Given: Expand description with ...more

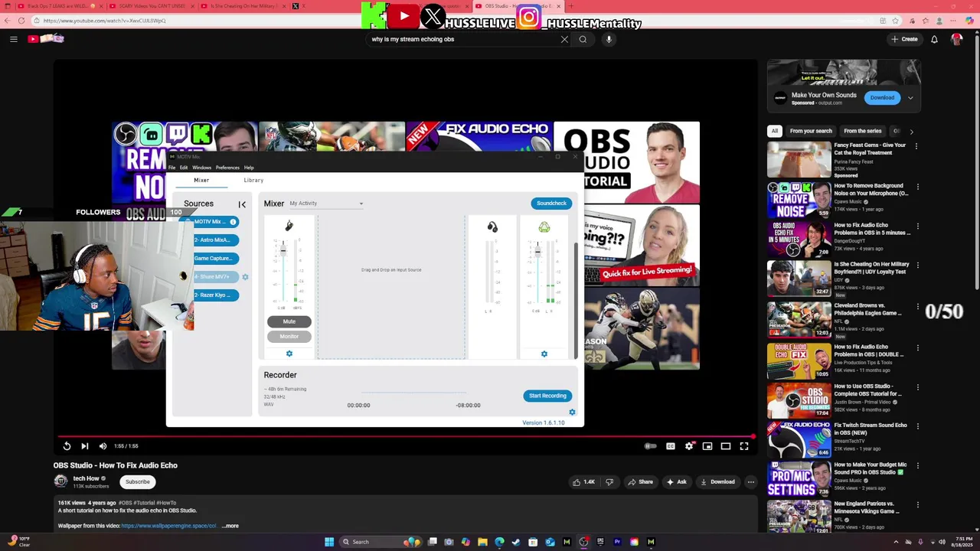Looking at the screenshot, I should (x=230, y=526).
